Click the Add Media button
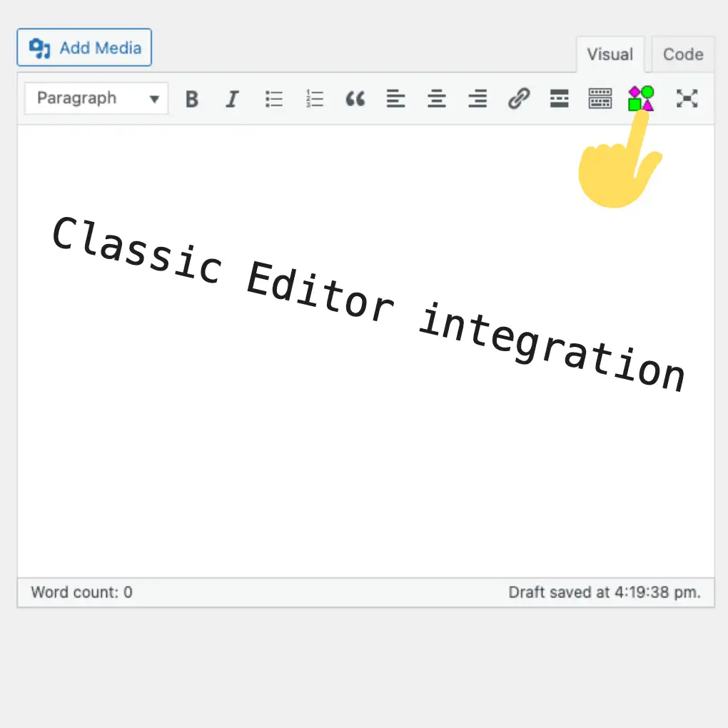Screen dimensions: 728x728 pyautogui.click(x=84, y=47)
